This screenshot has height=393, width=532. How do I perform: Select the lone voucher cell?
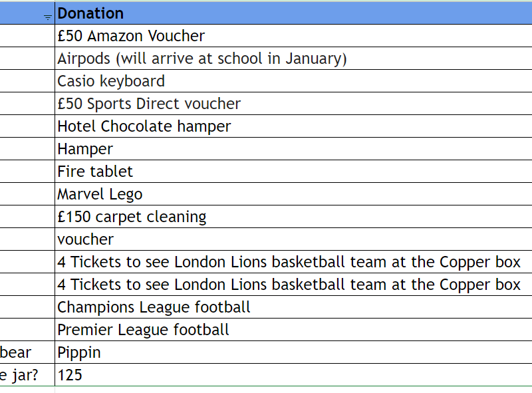pos(293,239)
